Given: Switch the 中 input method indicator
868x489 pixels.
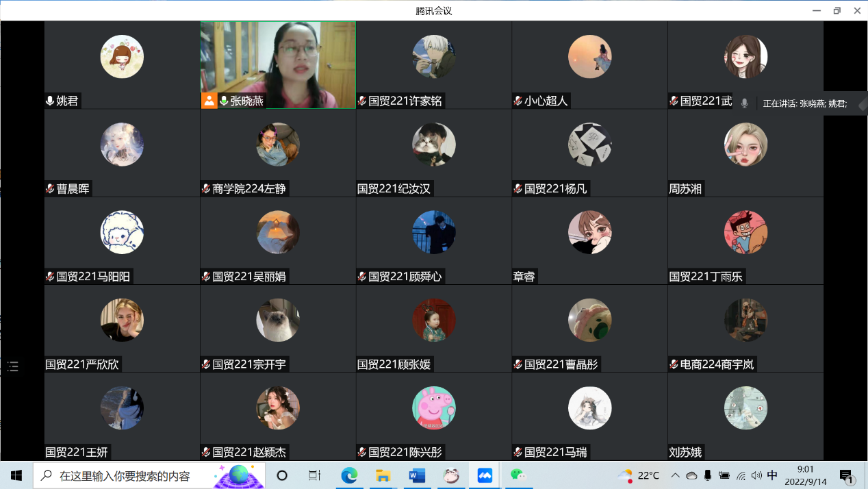Looking at the screenshot, I should coord(773,475).
